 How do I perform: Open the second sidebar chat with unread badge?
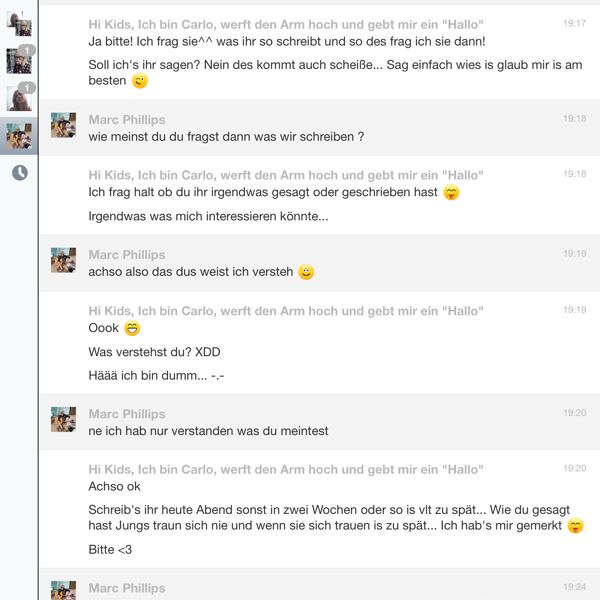pos(19,60)
